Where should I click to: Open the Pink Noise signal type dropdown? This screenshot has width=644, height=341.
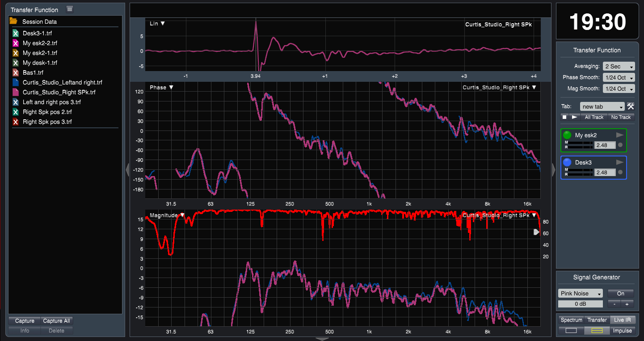(581, 294)
